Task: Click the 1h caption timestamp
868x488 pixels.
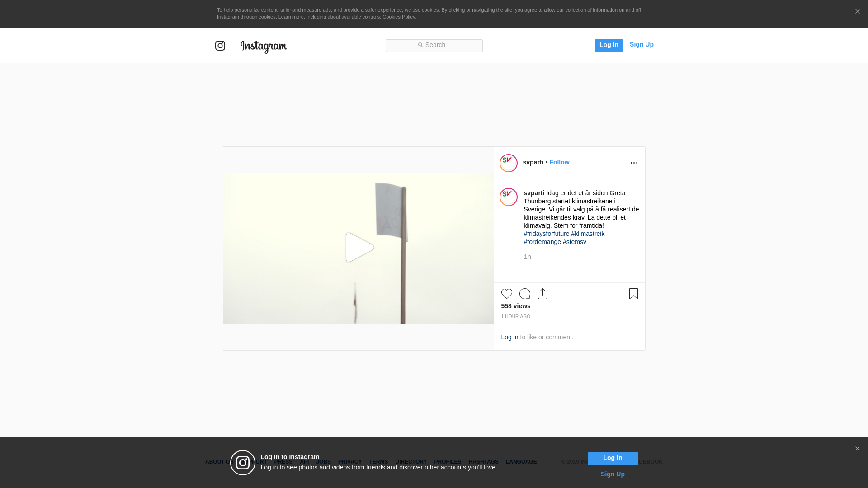Action: 527,257
